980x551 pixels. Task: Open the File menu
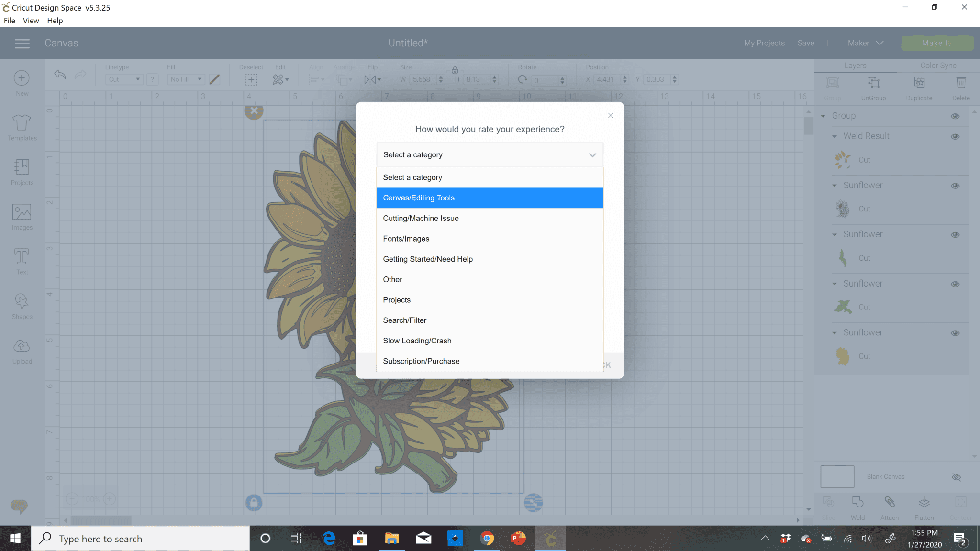9,20
